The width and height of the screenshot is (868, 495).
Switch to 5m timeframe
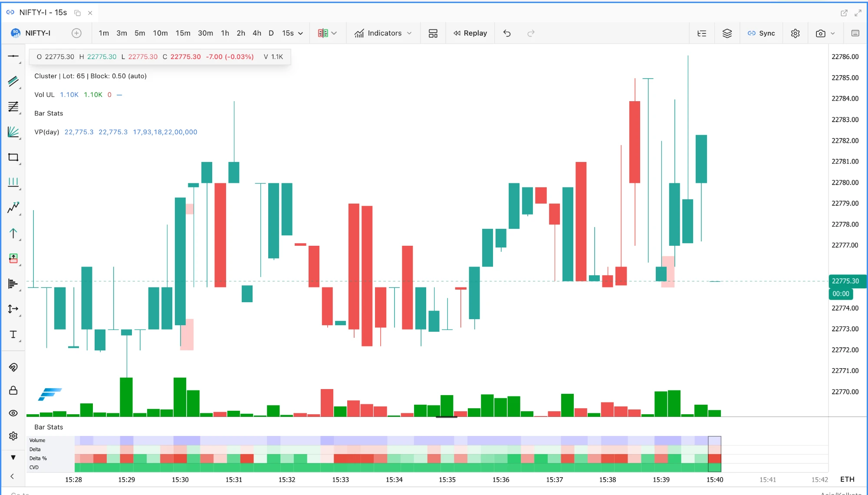140,33
